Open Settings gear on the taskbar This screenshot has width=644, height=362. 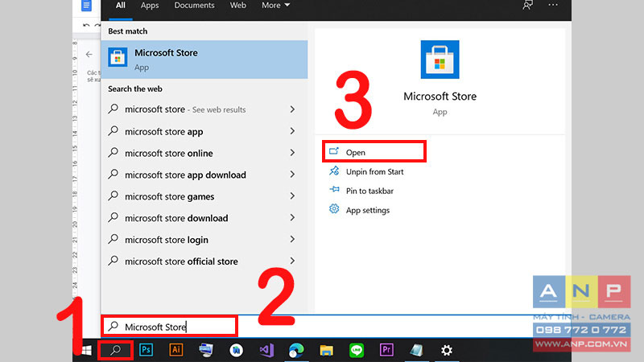coord(447,350)
